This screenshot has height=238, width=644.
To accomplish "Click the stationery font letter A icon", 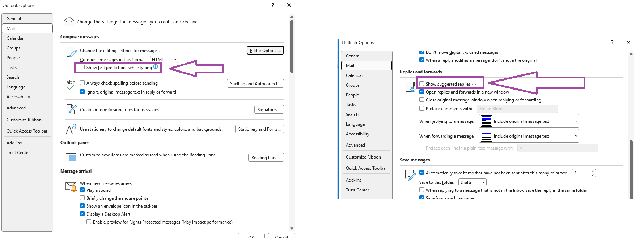I will coord(71,129).
